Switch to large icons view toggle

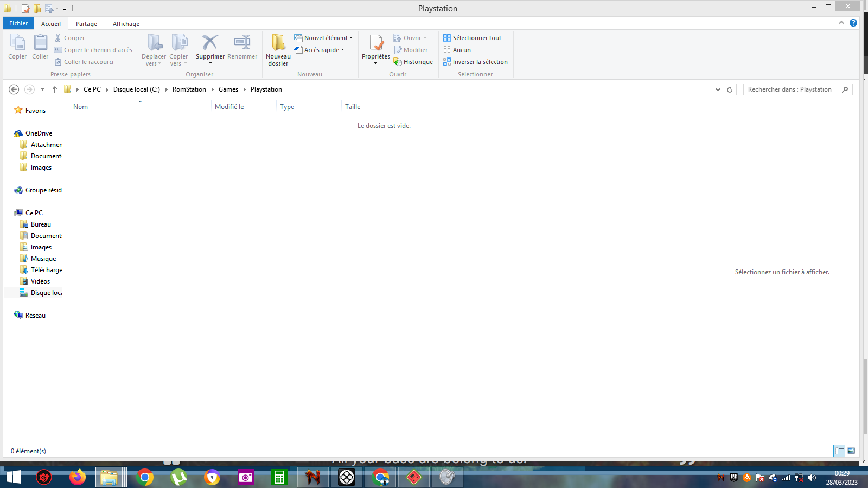(x=851, y=451)
